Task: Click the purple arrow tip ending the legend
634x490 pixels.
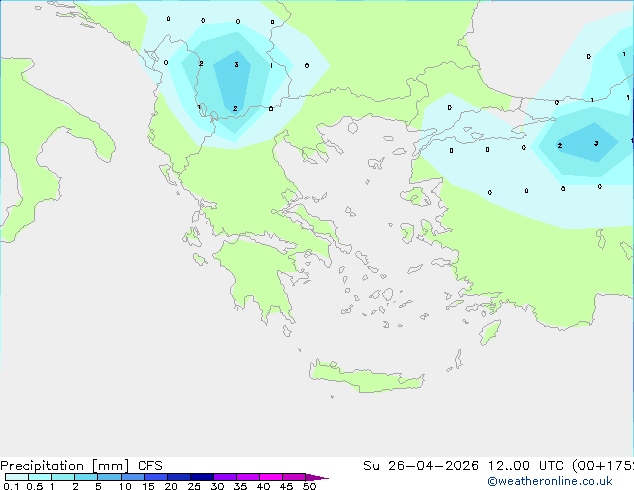Action: pyautogui.click(x=317, y=477)
